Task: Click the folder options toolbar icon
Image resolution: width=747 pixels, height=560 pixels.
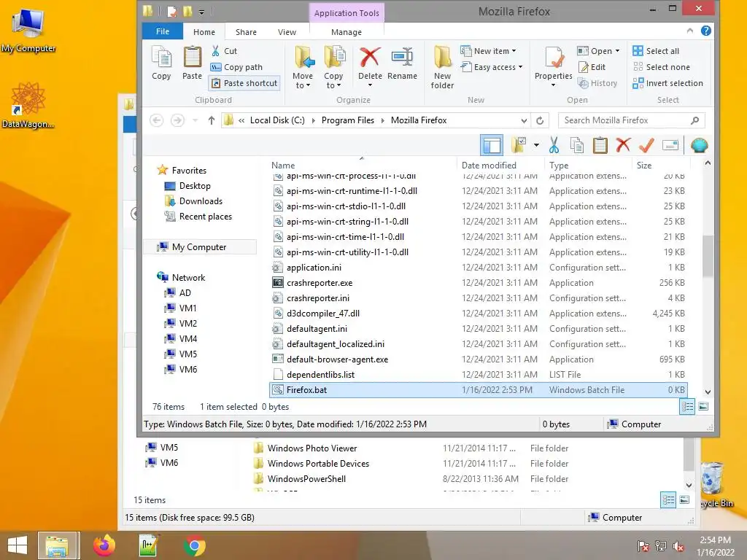Action: tap(519, 145)
